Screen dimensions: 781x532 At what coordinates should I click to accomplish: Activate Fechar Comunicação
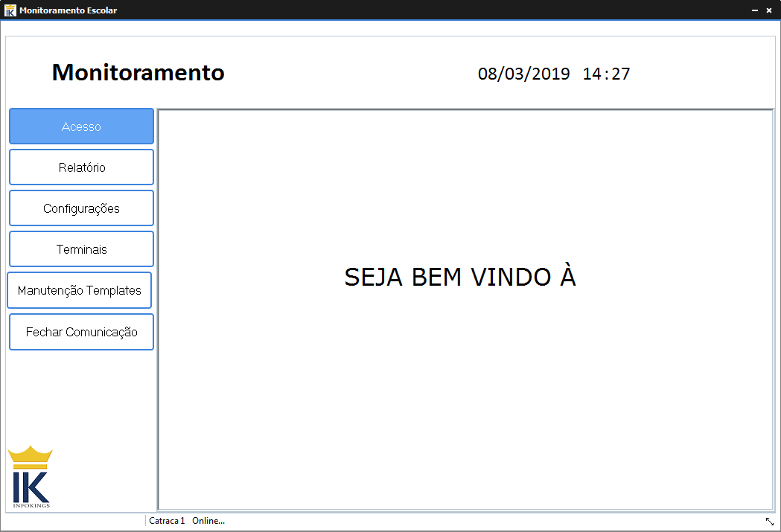tap(80, 332)
